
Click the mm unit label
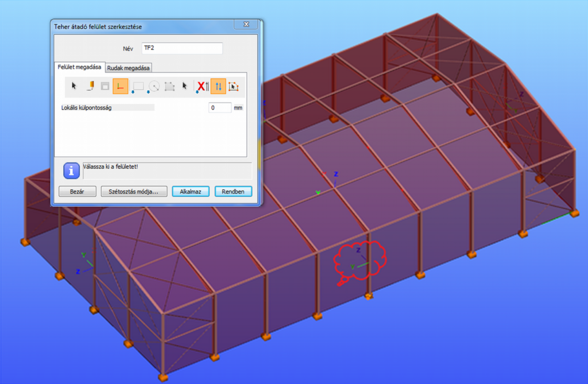pyautogui.click(x=238, y=108)
